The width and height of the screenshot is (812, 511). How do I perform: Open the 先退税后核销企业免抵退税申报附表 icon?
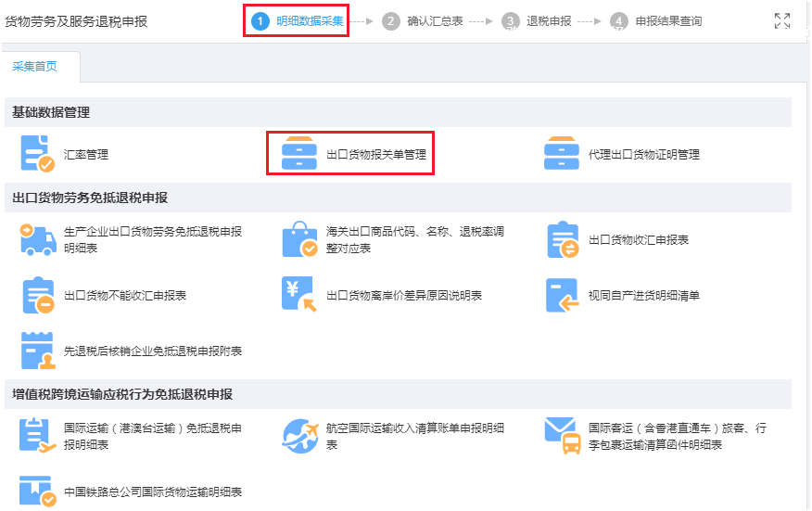[38, 351]
